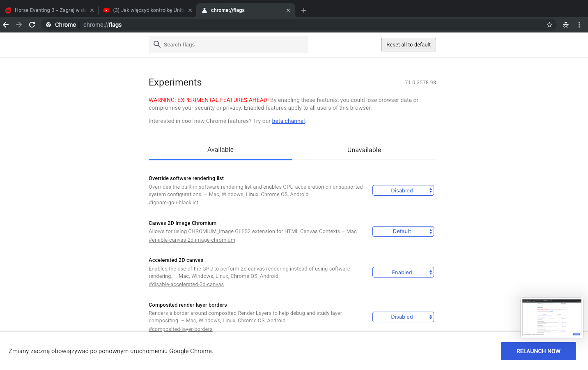This screenshot has height=370, width=588.
Task: Open Canvas 2D Image Chromium dropdown
Action: pyautogui.click(x=403, y=231)
